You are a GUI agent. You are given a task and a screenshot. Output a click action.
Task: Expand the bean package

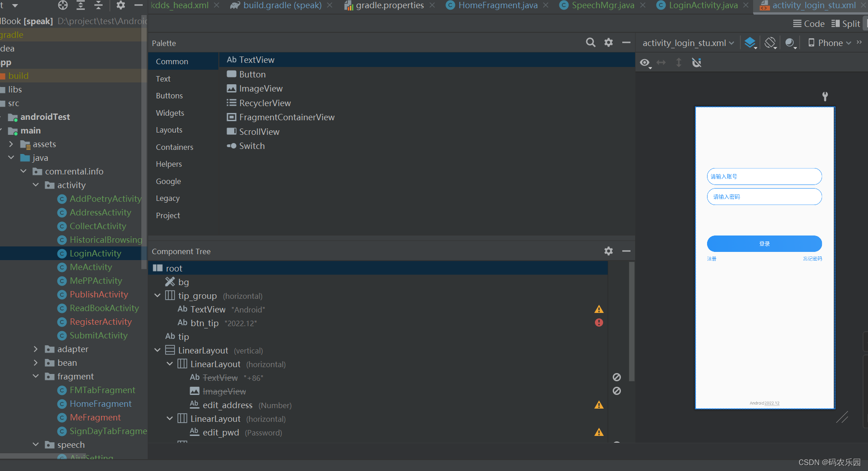coord(36,363)
